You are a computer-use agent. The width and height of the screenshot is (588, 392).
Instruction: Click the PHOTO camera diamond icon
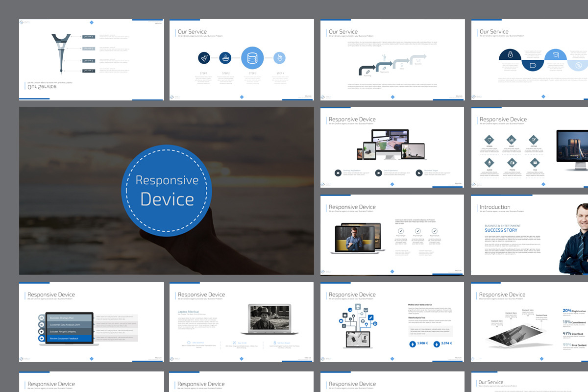coord(512,163)
